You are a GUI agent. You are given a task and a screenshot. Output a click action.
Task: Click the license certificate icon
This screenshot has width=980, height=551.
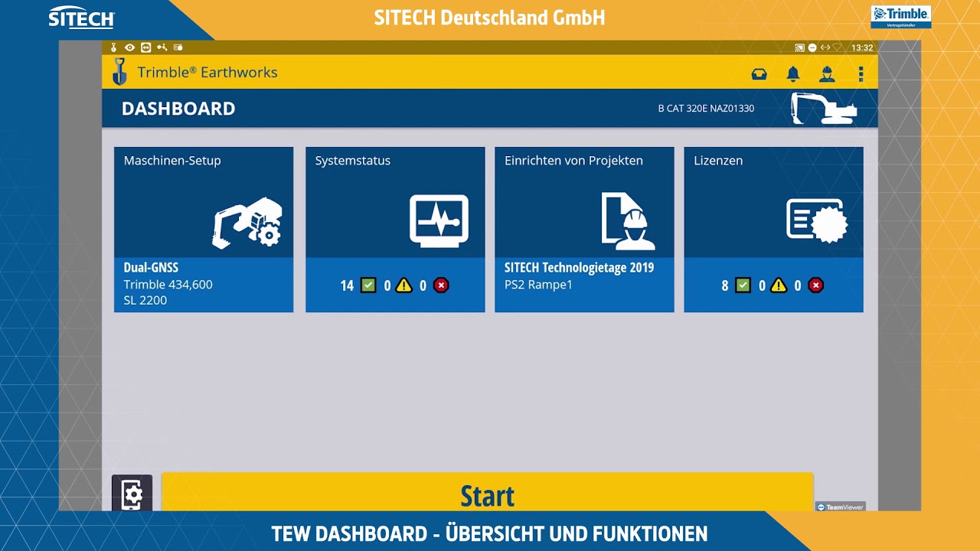point(817,221)
